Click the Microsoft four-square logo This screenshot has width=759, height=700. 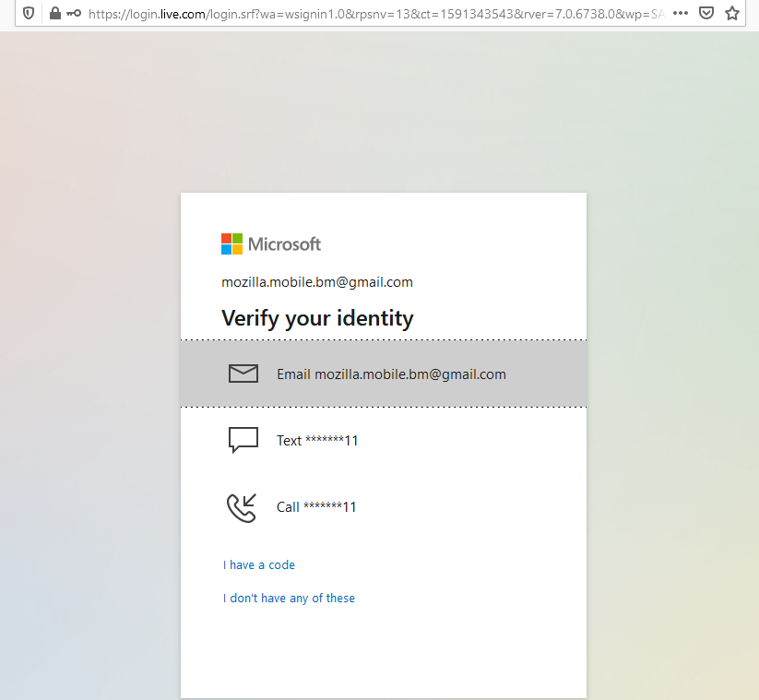click(230, 243)
